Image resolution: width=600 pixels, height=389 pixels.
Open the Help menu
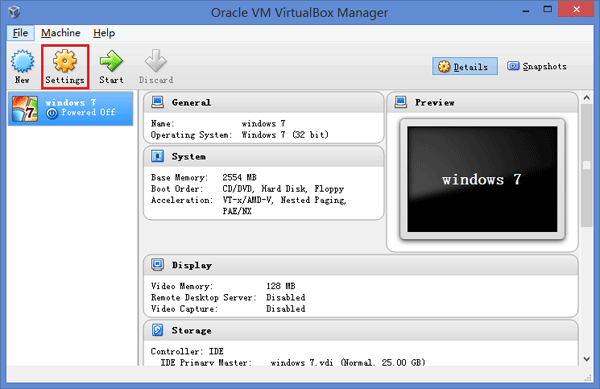(x=104, y=33)
